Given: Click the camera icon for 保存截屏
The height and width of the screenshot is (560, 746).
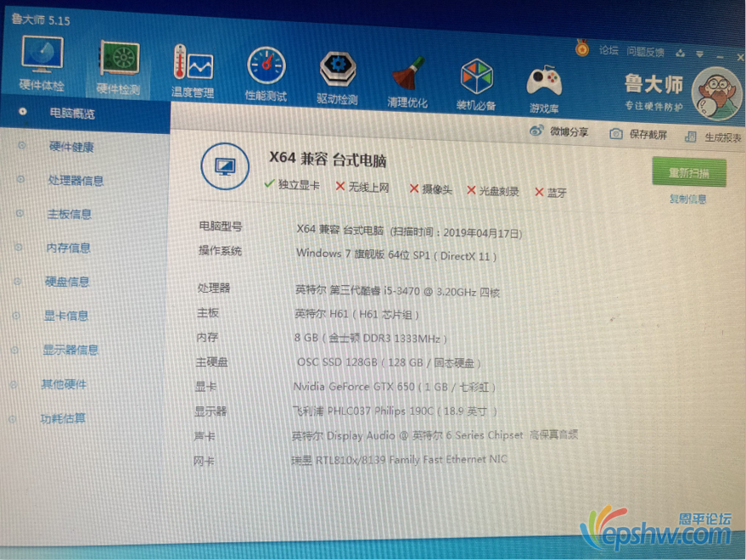Looking at the screenshot, I should 615,134.
